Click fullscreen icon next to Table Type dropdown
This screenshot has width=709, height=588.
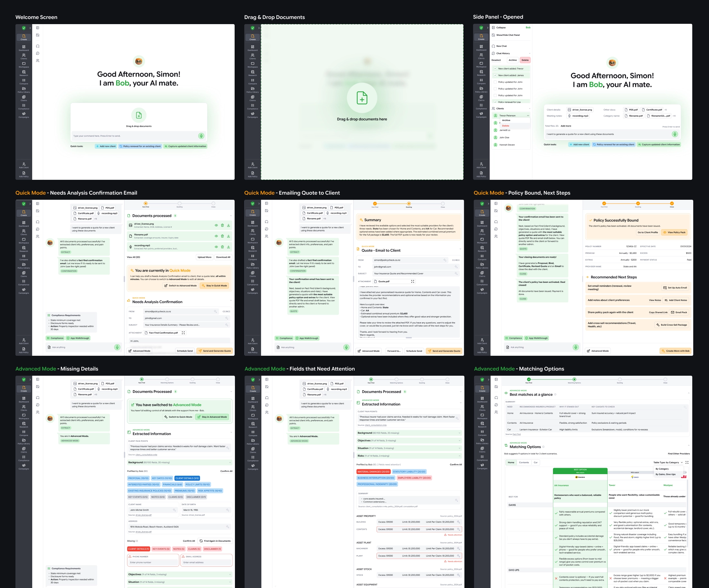(687, 463)
